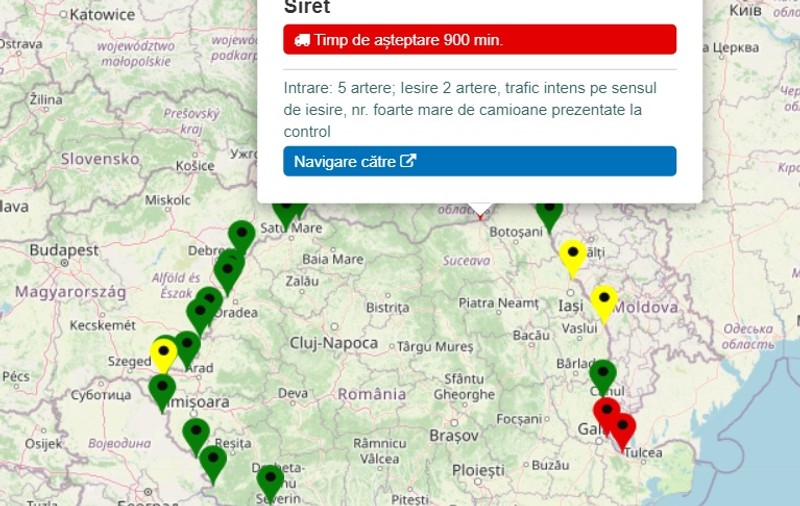The height and width of the screenshot is (506, 800).
Task: Click the Cluj-Napoca city label
Action: 334,343
